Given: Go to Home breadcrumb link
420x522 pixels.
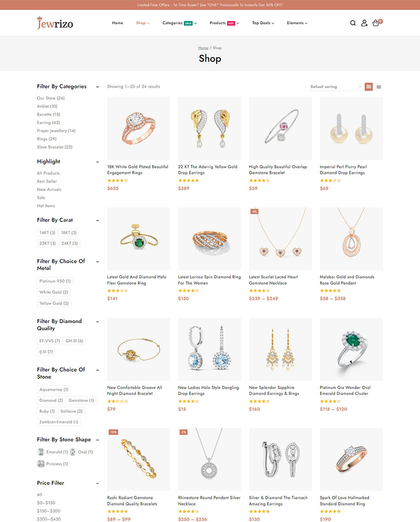Looking at the screenshot, I should [x=203, y=48].
